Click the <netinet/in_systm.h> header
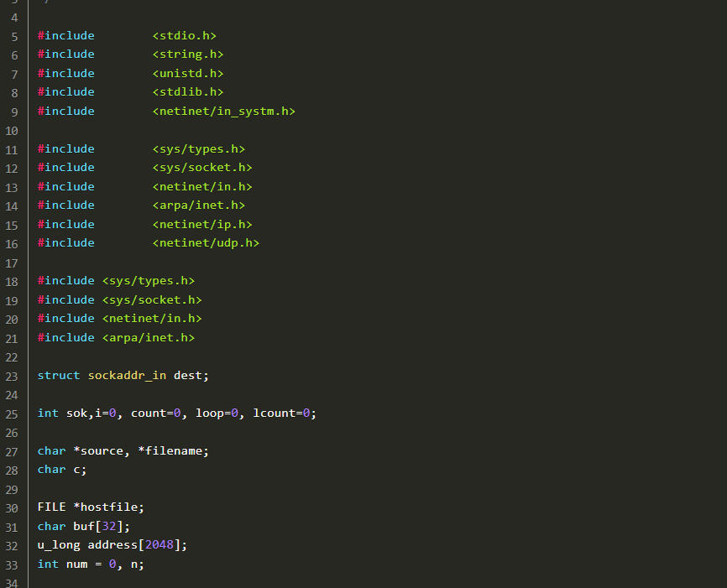The width and height of the screenshot is (727, 588). pos(223,111)
